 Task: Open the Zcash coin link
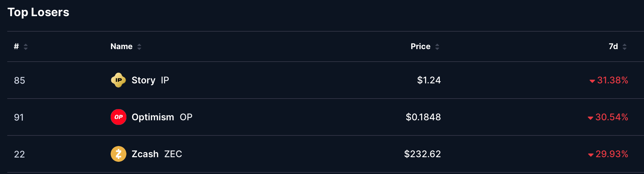tap(145, 154)
